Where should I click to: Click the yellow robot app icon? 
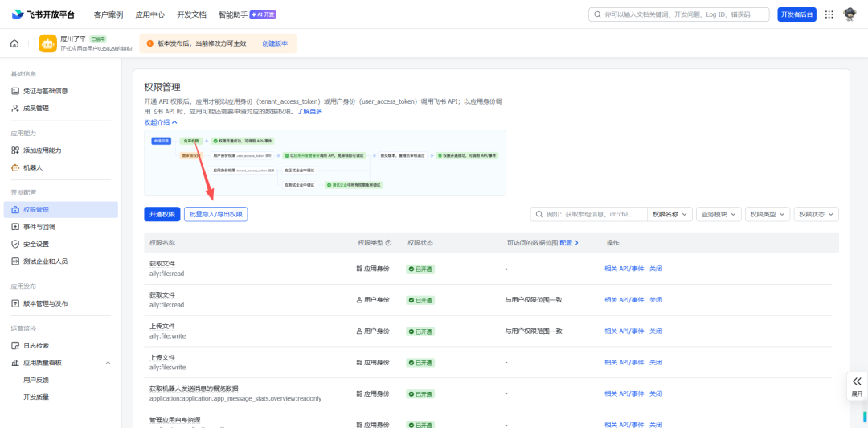point(47,43)
